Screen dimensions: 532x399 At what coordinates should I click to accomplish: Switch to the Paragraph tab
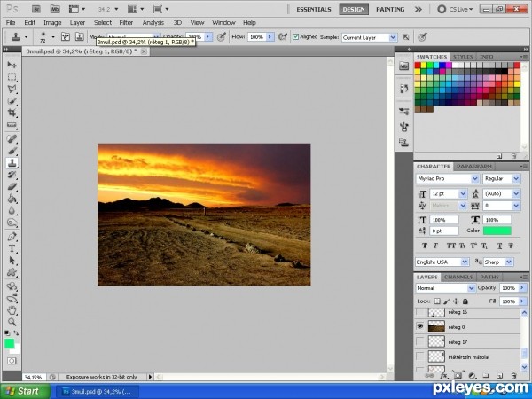pyautogui.click(x=473, y=167)
